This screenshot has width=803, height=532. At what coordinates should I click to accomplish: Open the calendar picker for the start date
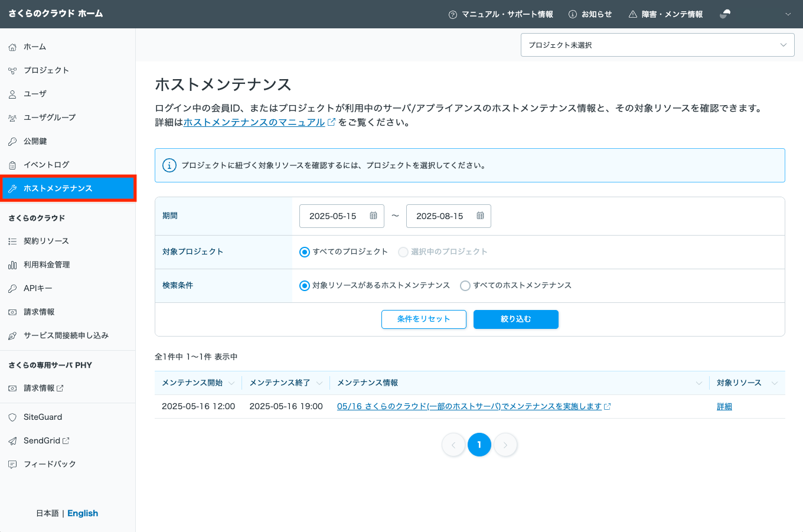point(374,216)
